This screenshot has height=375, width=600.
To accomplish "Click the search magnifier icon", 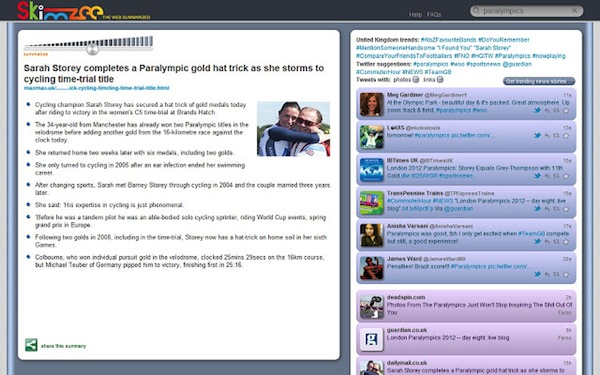I will point(476,11).
